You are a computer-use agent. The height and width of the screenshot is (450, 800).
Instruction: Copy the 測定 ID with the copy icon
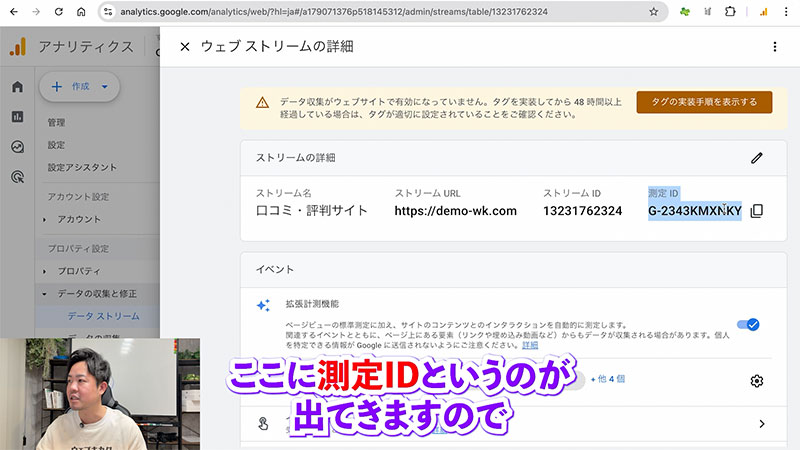tap(757, 211)
